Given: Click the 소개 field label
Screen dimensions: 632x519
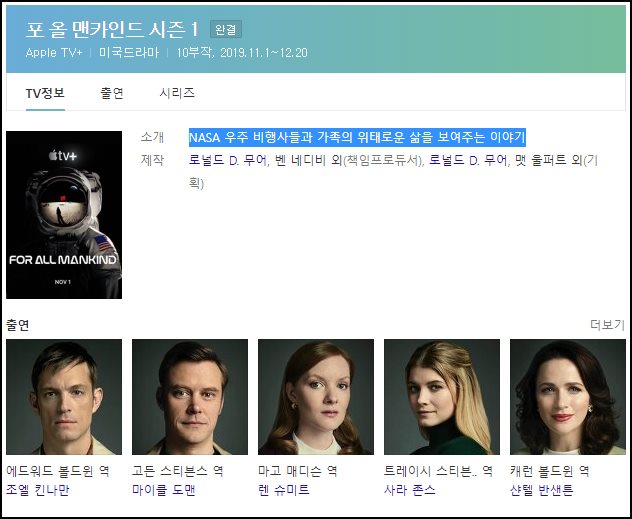Looking at the screenshot, I should point(152,137).
